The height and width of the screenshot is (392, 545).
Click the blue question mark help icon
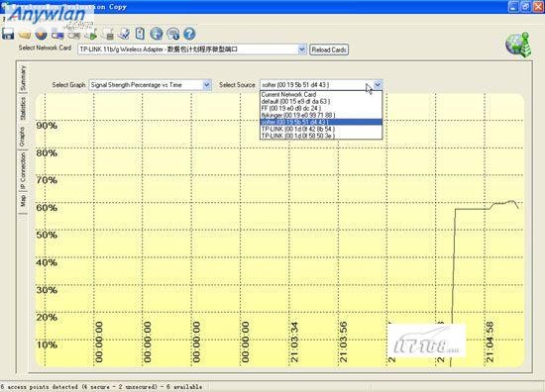[189, 34]
